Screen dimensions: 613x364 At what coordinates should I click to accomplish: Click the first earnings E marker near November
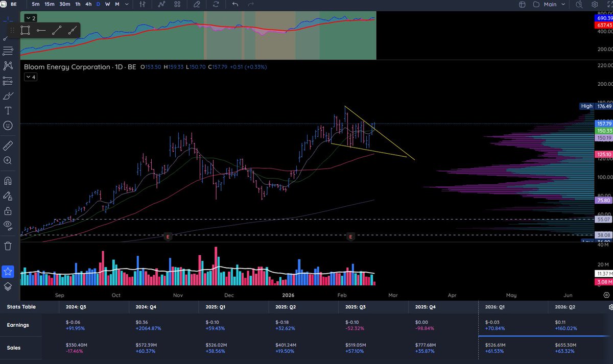[168, 237]
